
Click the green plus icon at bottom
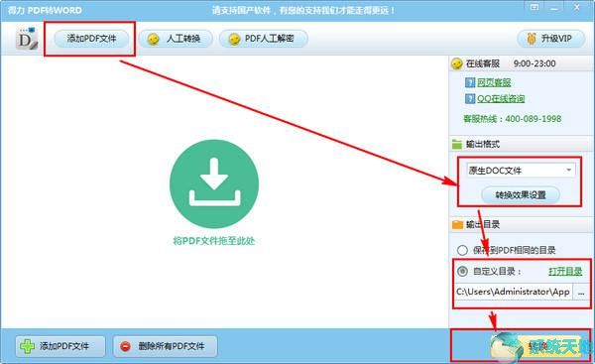[x=28, y=346]
